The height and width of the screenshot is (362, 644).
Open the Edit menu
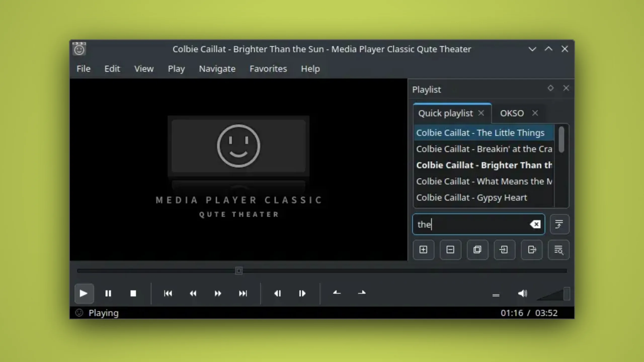click(x=112, y=69)
